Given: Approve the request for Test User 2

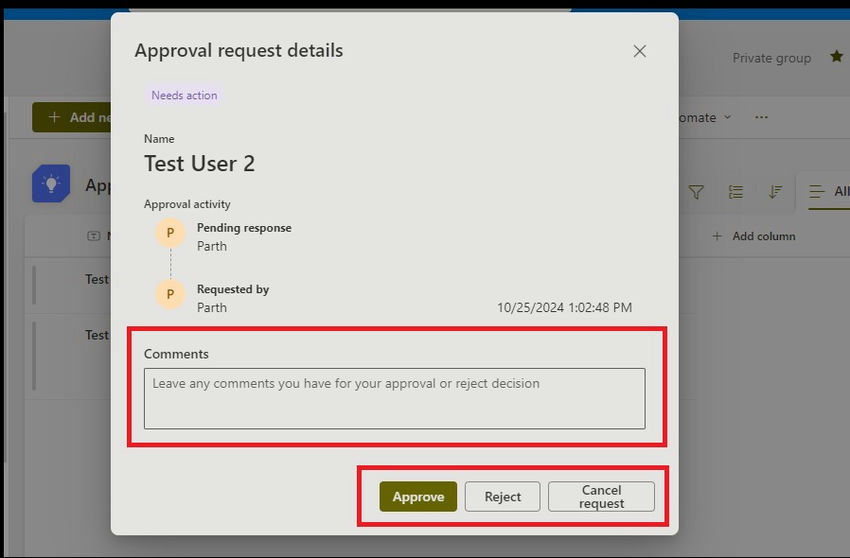Looking at the screenshot, I should click(418, 496).
